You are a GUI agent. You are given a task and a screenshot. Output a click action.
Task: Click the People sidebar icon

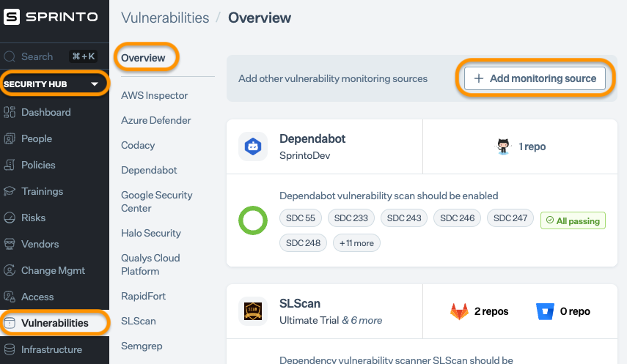point(10,138)
